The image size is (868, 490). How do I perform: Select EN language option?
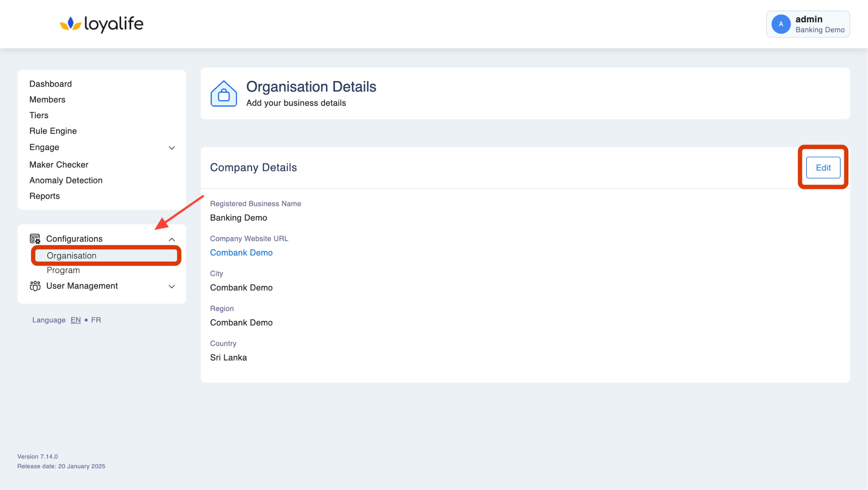point(75,320)
